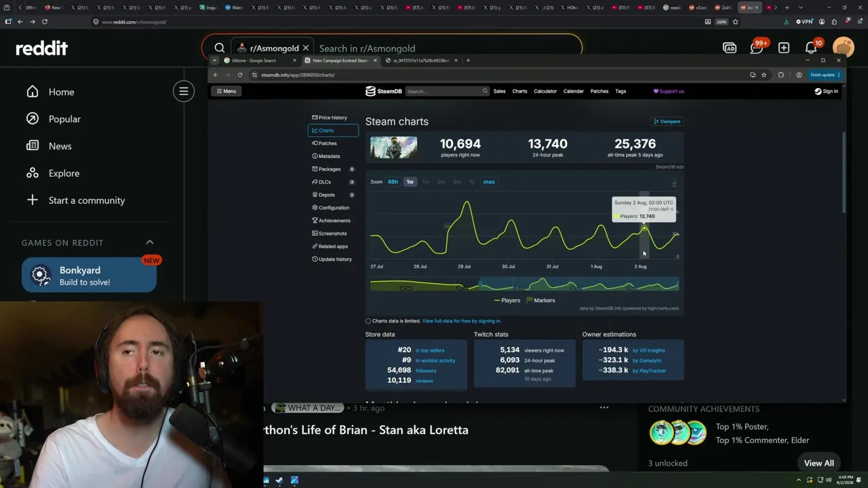Click the Reddit search magnifier icon
The width and height of the screenshot is (868, 488).
pos(220,48)
